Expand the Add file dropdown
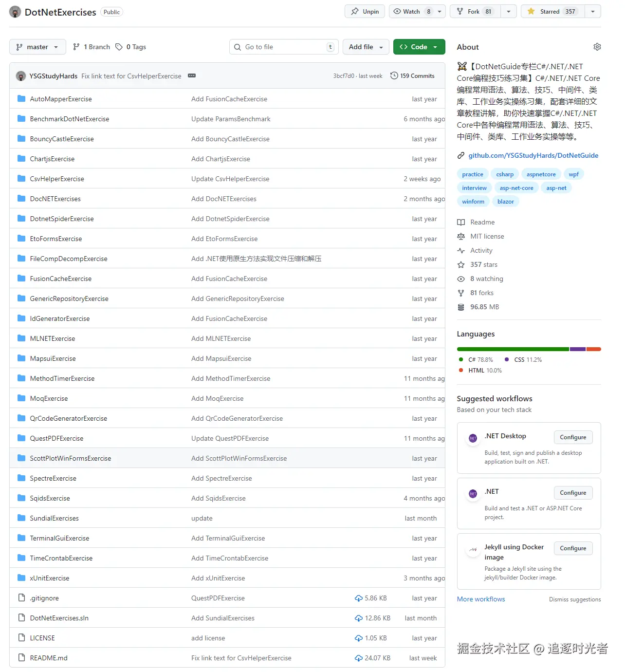Screen dimensions: 625x672 (x=366, y=47)
